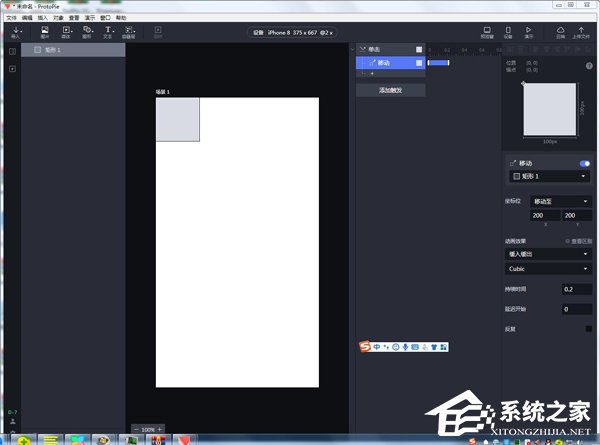Open the 移动至 coordinate dropdown
The width and height of the screenshot is (600, 445).
pyautogui.click(x=549, y=201)
